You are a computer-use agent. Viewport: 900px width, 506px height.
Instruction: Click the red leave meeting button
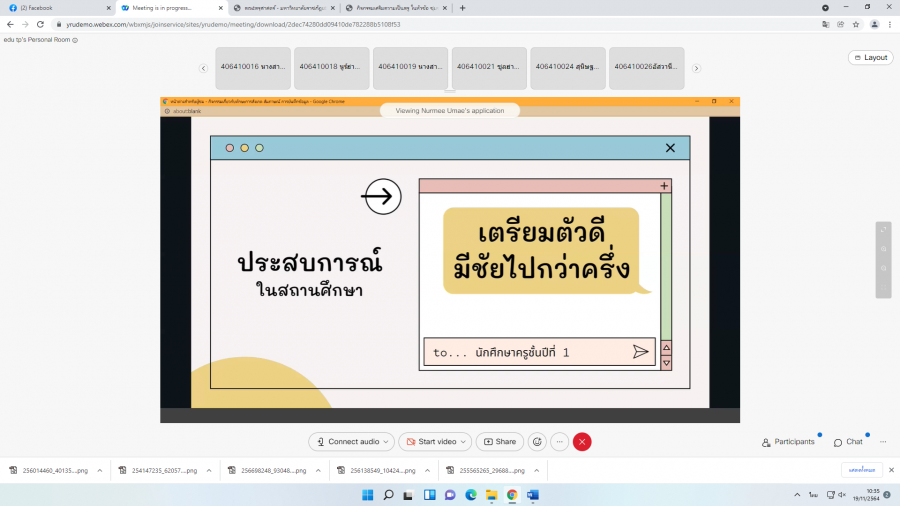tap(582, 441)
